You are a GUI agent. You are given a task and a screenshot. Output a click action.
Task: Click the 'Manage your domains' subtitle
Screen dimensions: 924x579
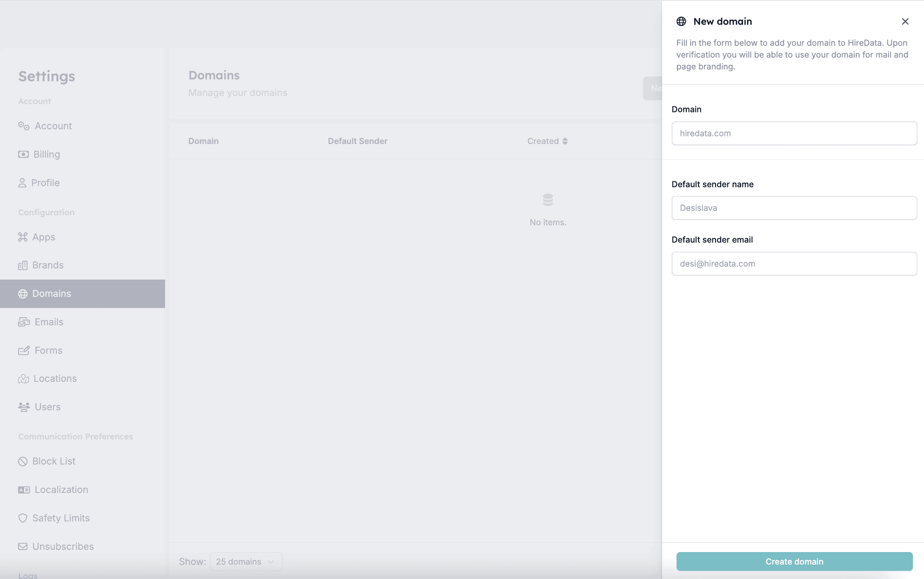[x=238, y=93]
